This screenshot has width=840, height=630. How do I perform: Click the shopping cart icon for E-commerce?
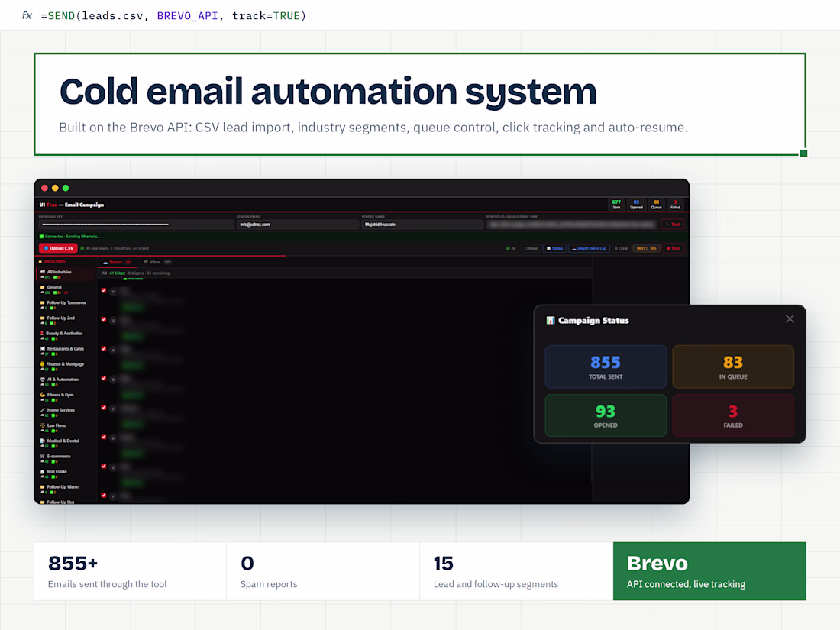coord(42,457)
